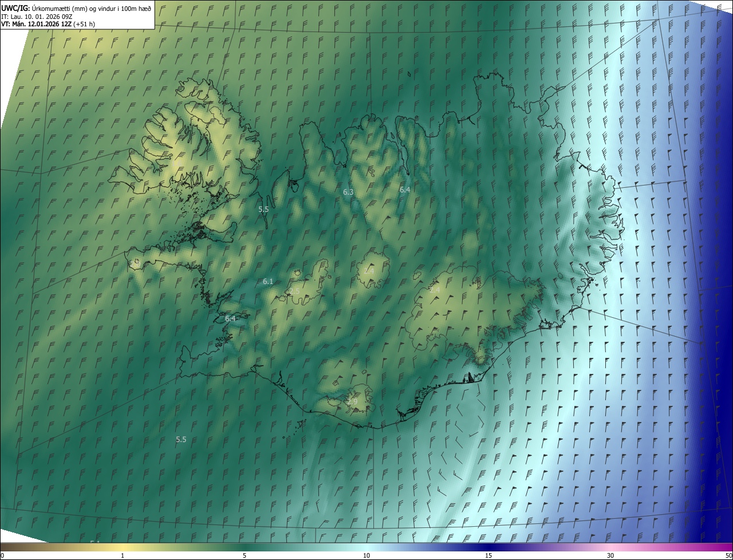Viewport: 733px width, 560px height.
Task: Click the "50" tick on the color scale
Action: [x=728, y=555]
